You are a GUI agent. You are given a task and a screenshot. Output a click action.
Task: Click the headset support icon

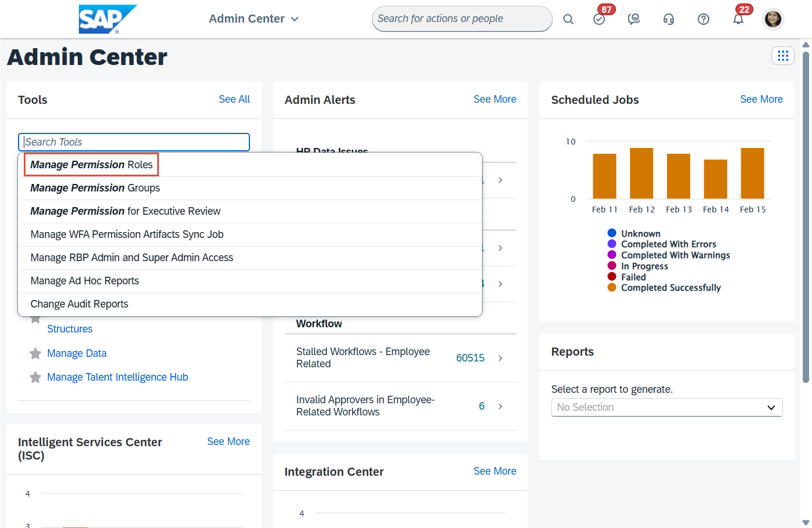pos(669,19)
